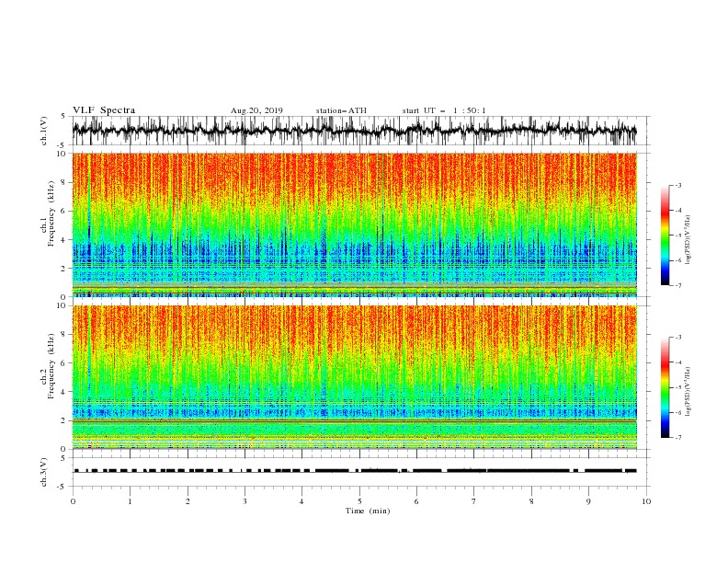Click time axis tick label '7'
The width and height of the screenshot is (728, 563).
(474, 501)
